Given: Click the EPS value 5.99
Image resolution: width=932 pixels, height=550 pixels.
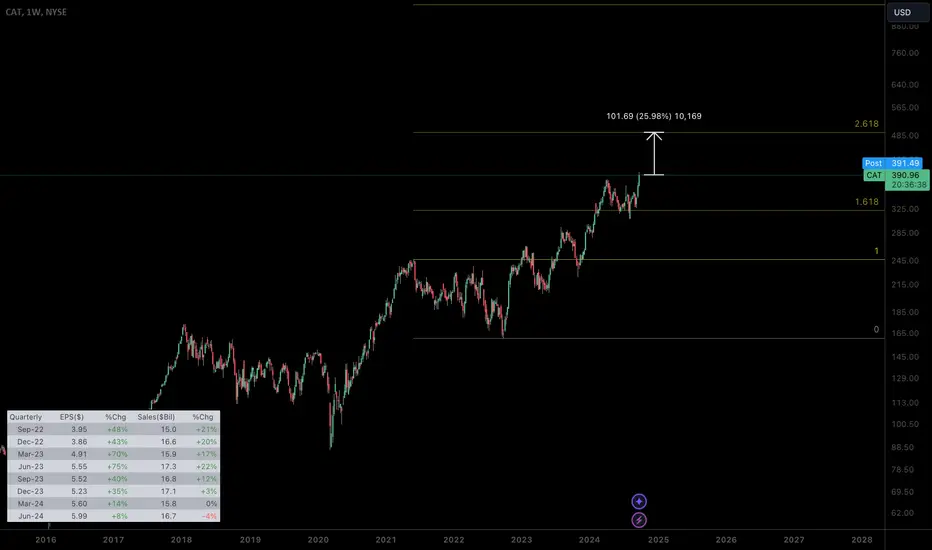Looking at the screenshot, I should [x=79, y=516].
